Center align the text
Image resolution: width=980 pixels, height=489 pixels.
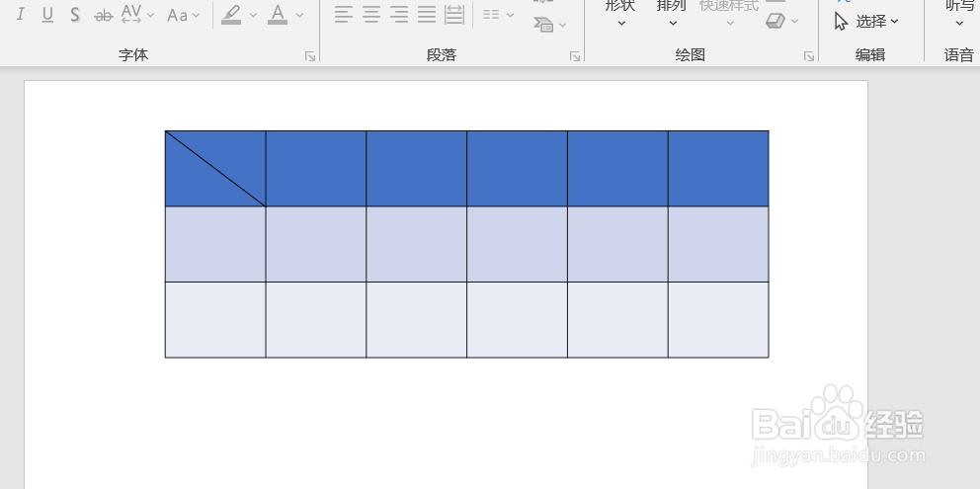click(x=371, y=14)
